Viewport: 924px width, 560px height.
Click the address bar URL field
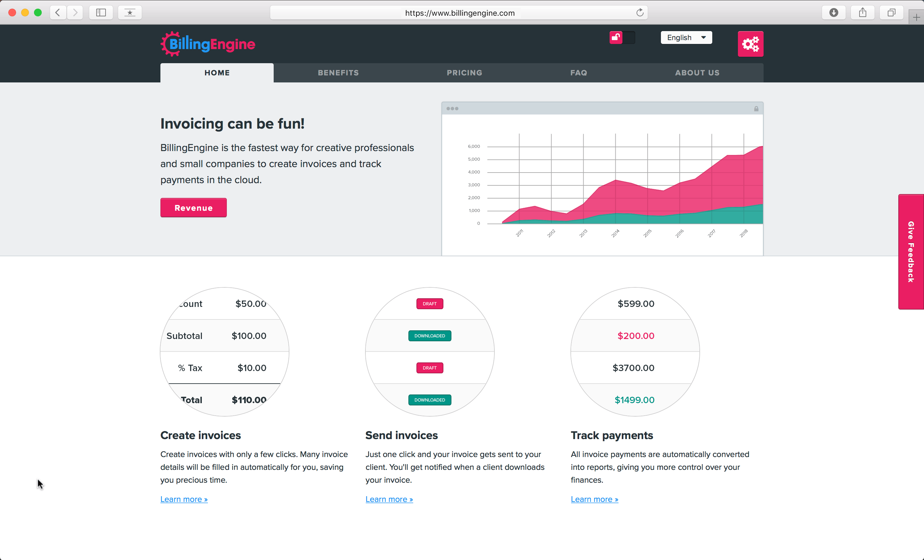(459, 13)
